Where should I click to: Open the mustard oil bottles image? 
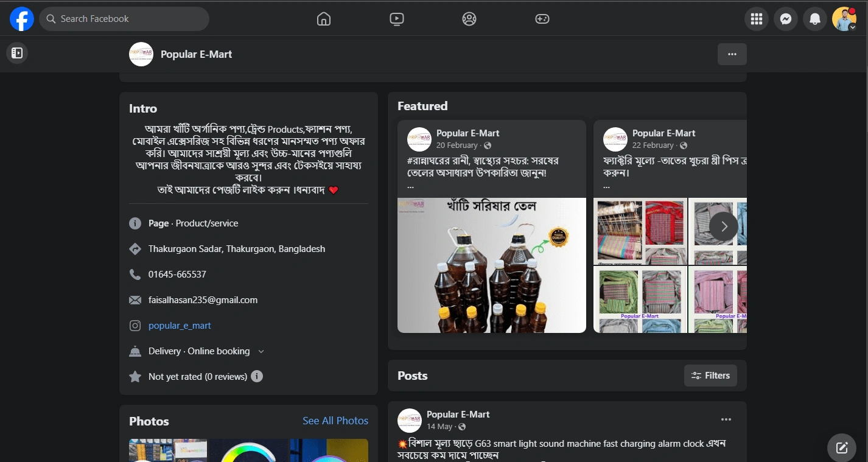(x=492, y=265)
